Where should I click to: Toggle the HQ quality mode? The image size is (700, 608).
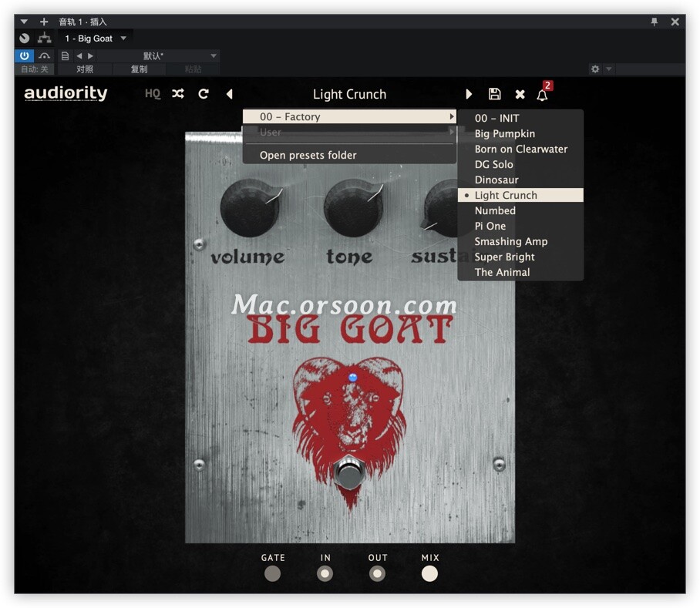[x=152, y=94]
